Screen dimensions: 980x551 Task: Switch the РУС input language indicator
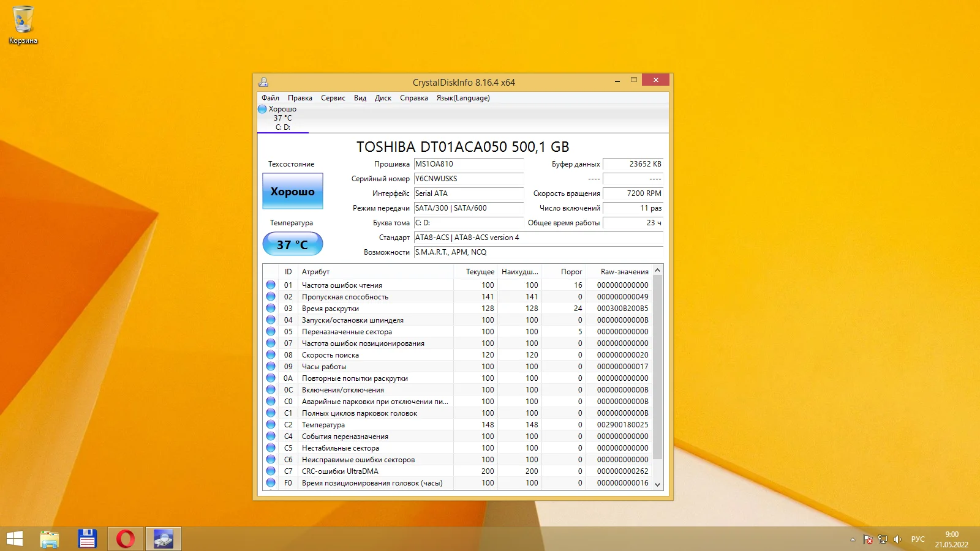click(x=918, y=539)
